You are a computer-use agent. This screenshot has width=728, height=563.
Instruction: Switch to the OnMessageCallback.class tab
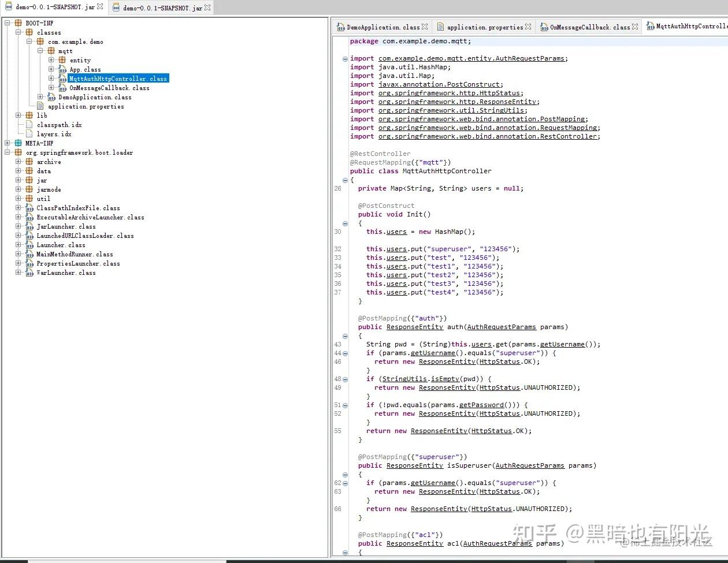[x=589, y=27]
